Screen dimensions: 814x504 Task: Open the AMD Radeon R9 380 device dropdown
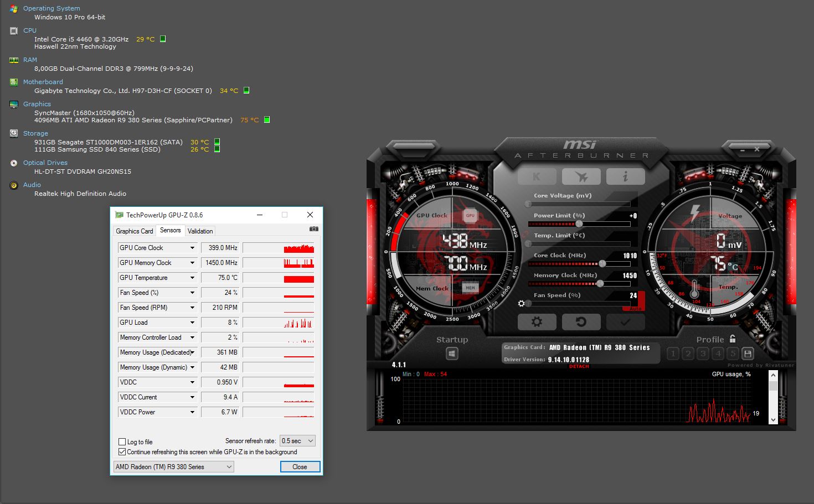(173, 467)
